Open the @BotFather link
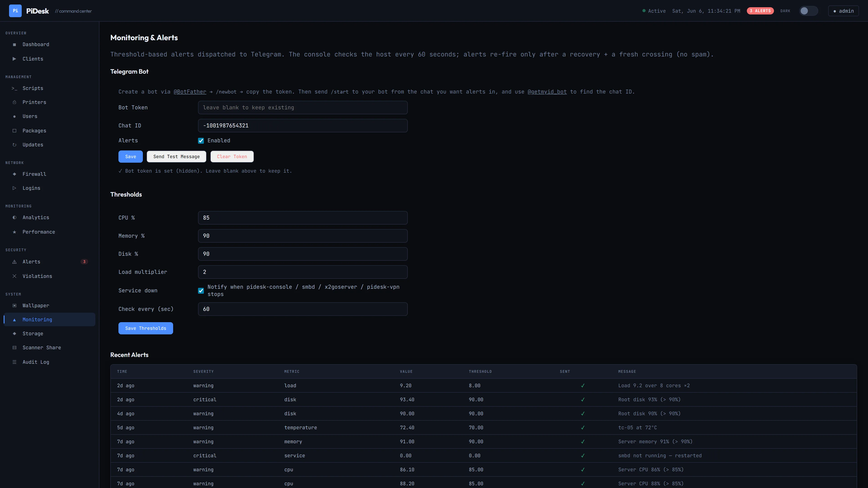Image resolution: width=868 pixels, height=488 pixels. [190, 92]
